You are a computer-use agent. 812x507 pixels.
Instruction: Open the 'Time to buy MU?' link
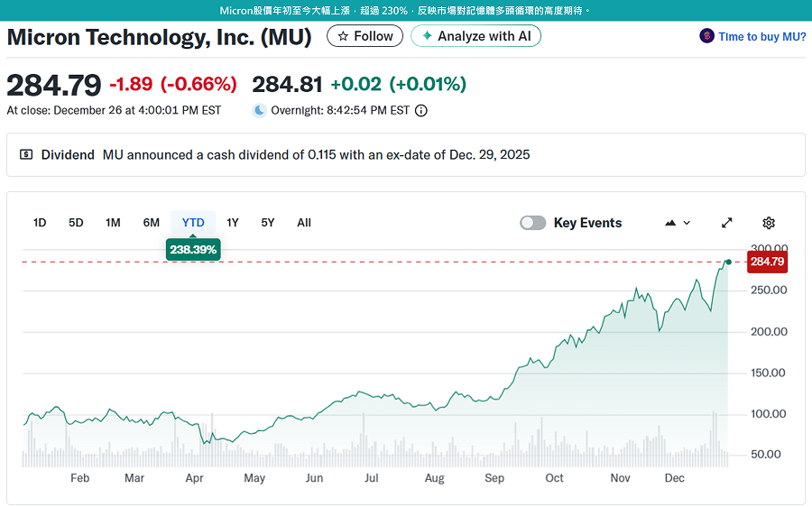point(761,36)
